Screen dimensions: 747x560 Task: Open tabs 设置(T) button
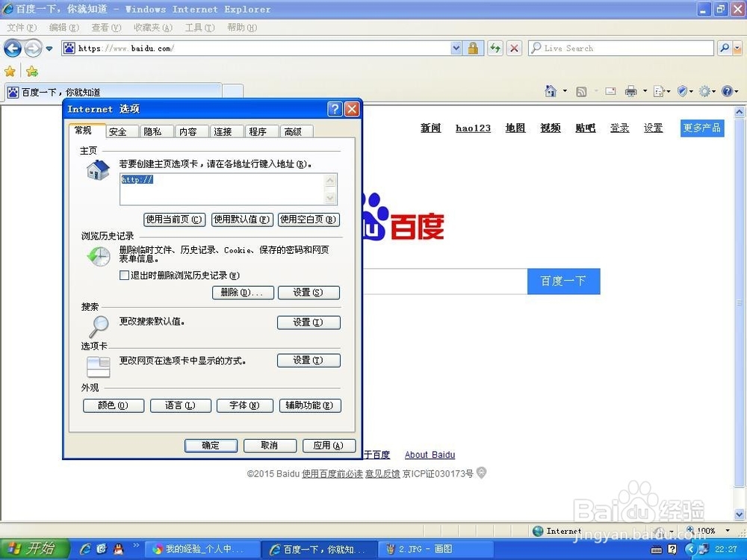[309, 361]
